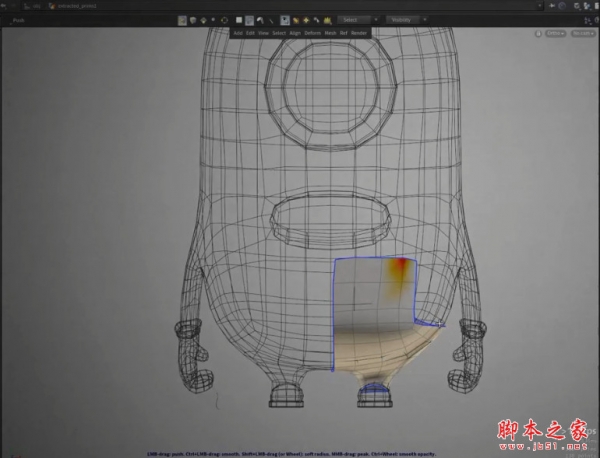Click the yellow diamond-shaped selection icon
Screen dimensions: 600x458
tap(203, 20)
